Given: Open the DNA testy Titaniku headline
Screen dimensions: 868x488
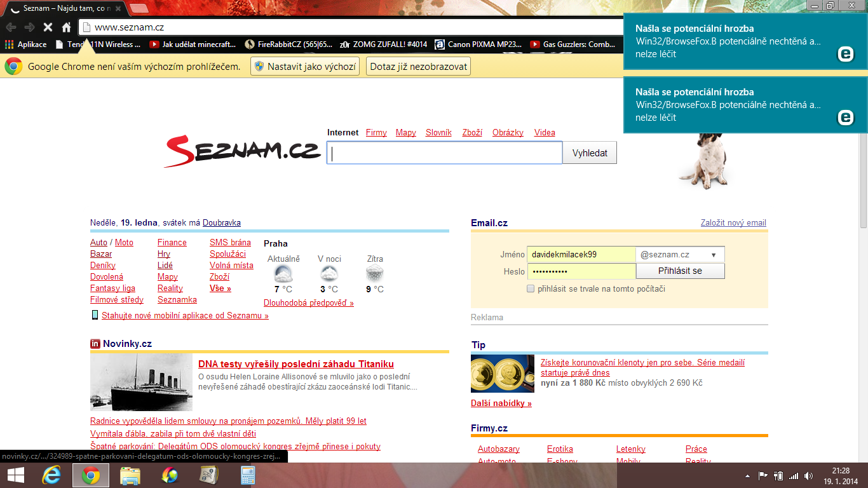Looking at the screenshot, I should [x=296, y=364].
